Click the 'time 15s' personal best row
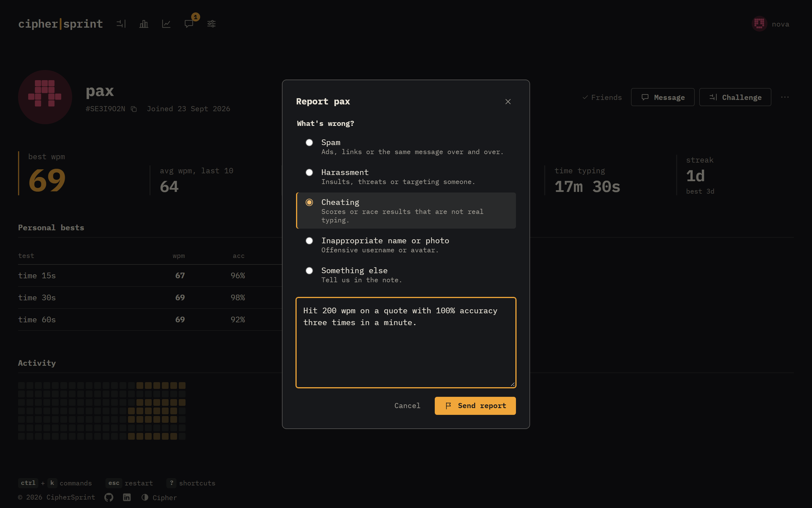 coord(150,275)
